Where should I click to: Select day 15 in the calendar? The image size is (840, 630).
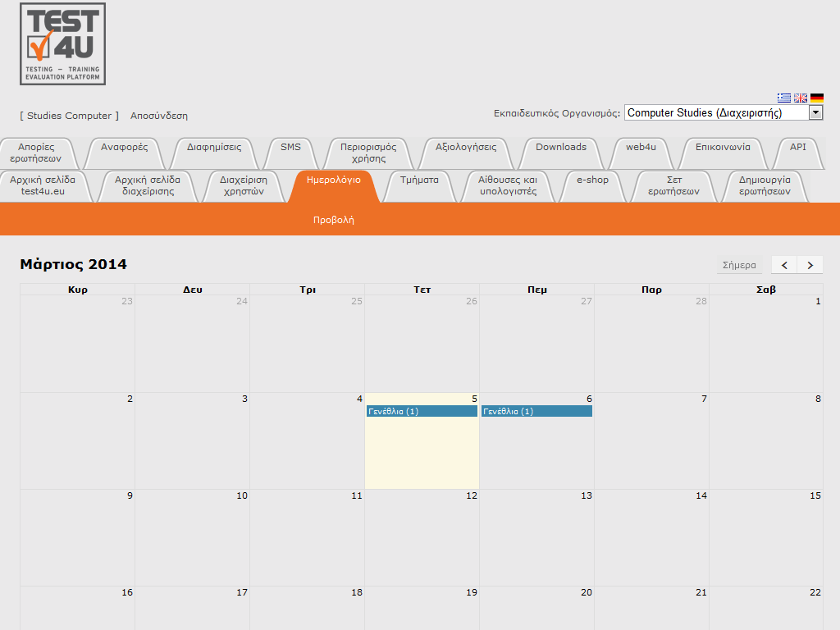pyautogui.click(x=766, y=538)
